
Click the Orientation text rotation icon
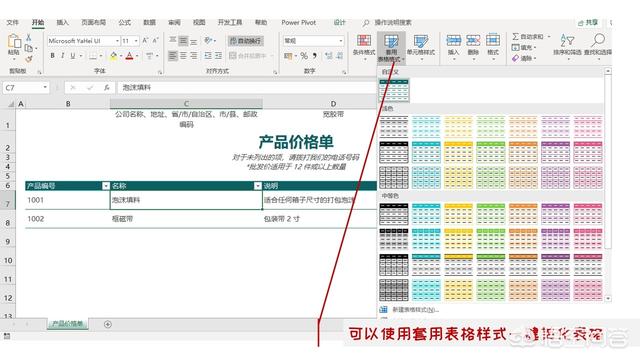pos(209,40)
